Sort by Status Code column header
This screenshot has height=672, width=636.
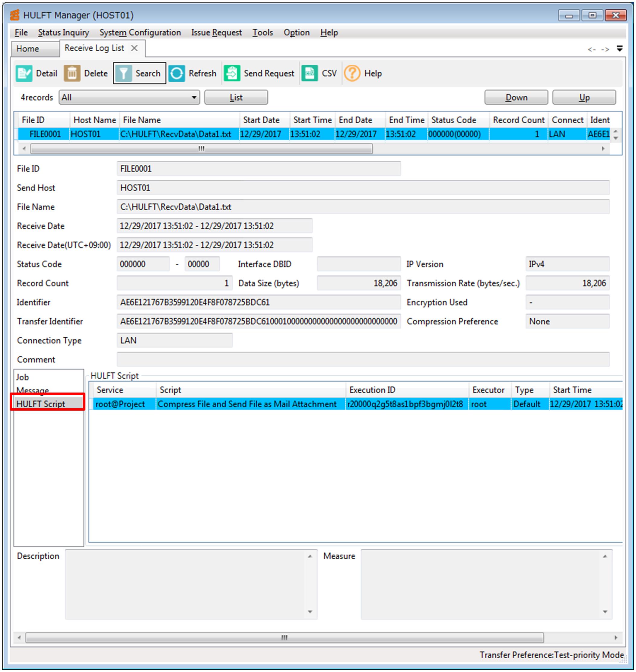pos(458,120)
